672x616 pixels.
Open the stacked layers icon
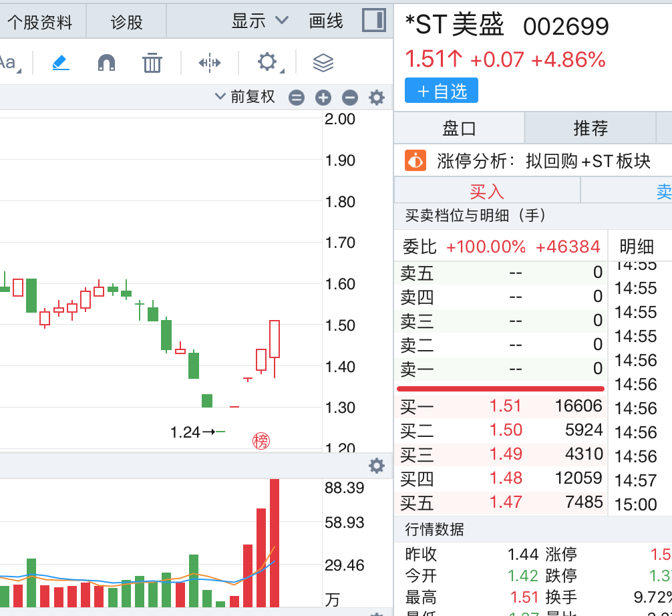(323, 63)
